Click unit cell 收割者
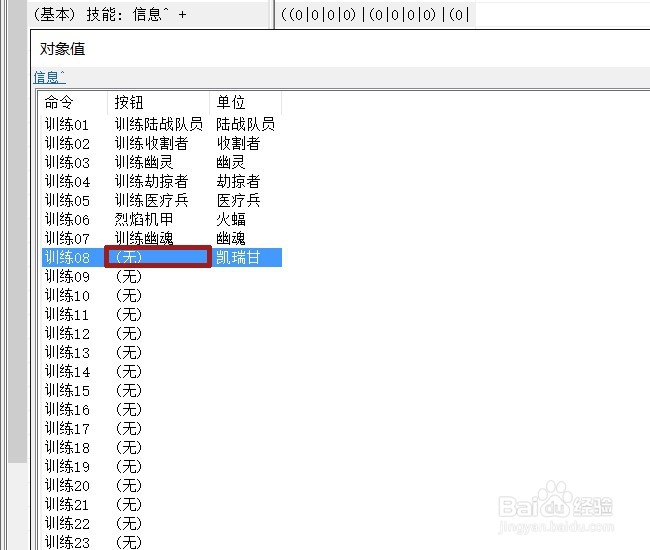 click(x=238, y=143)
